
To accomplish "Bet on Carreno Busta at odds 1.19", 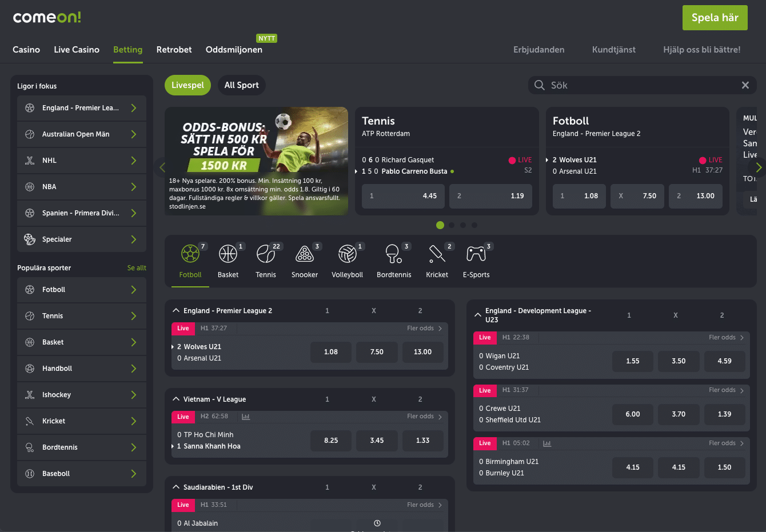I will coord(491,196).
